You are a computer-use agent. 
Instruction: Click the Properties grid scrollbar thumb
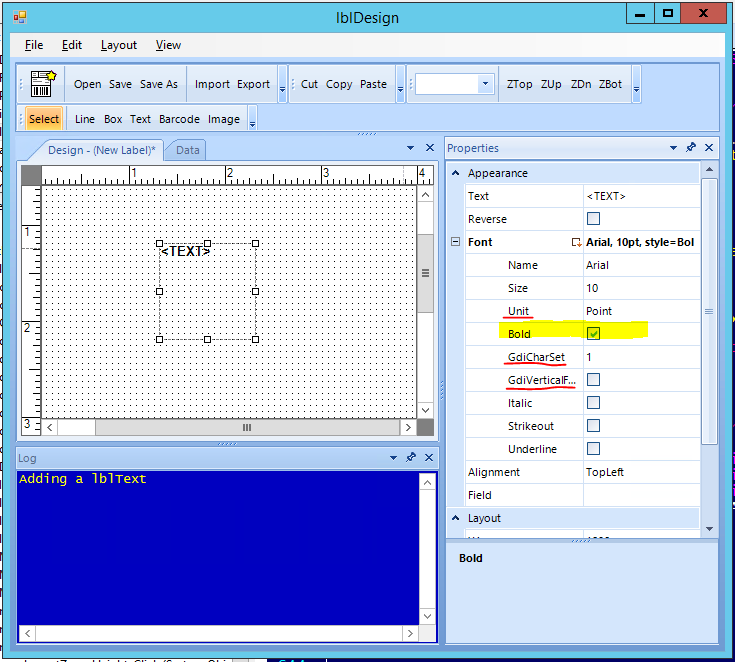coord(709,311)
